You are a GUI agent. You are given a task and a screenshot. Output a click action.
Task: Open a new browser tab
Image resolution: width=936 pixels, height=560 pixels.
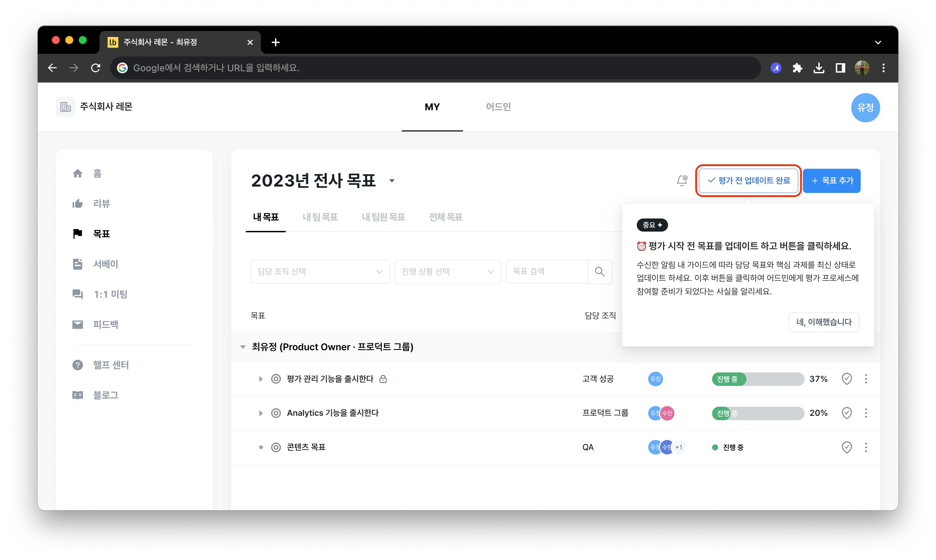[275, 42]
